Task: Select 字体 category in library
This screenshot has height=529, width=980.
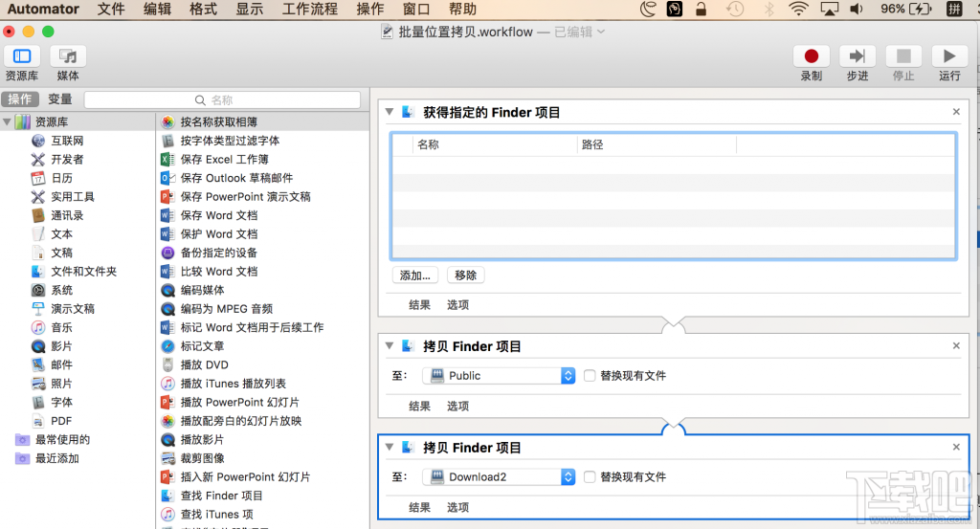Action: (61, 402)
